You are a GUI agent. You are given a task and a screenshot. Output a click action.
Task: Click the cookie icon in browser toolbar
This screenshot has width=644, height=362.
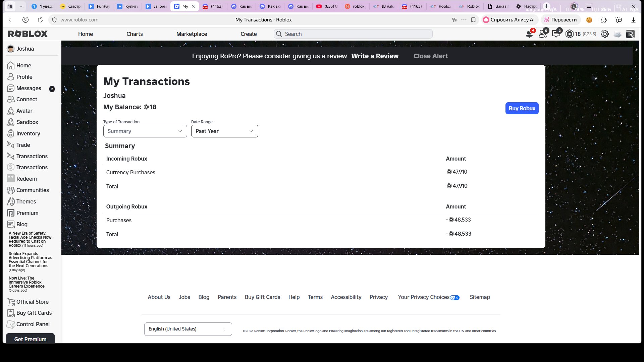pos(589,20)
